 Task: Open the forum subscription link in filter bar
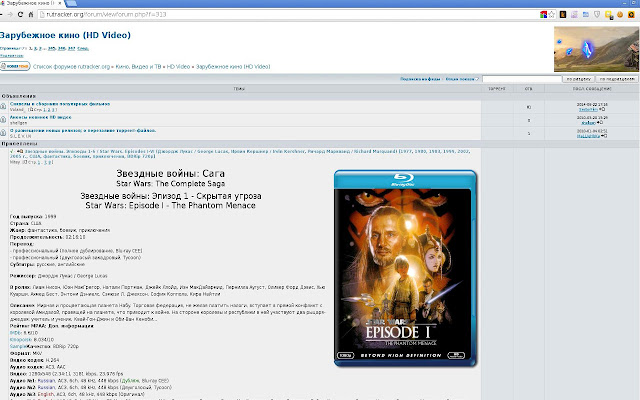point(420,79)
